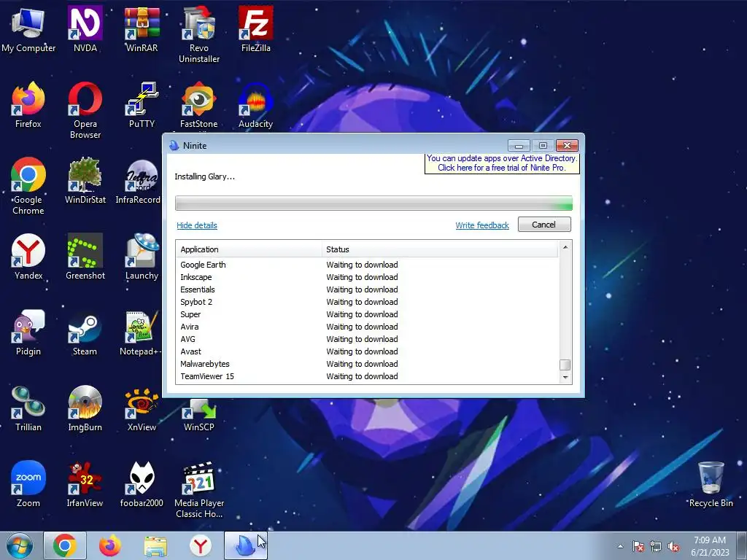Select the Greenshot desktop icon

coord(85,257)
